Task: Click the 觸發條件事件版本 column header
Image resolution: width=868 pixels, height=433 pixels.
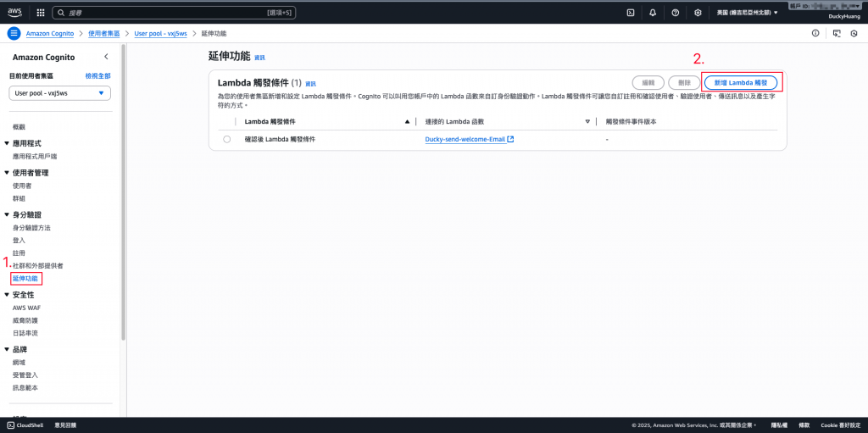Action: coord(631,121)
